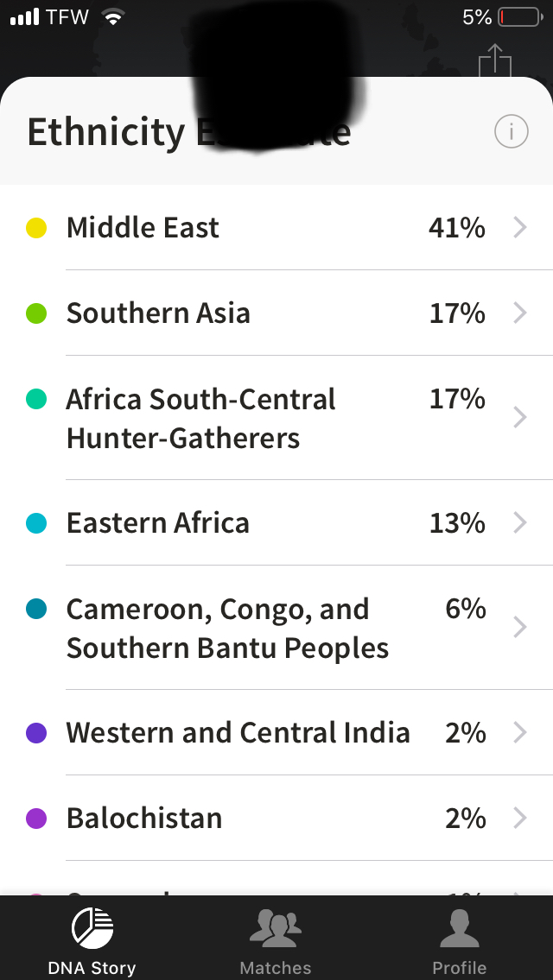Tap the battery indicator in status bar

tap(520, 17)
